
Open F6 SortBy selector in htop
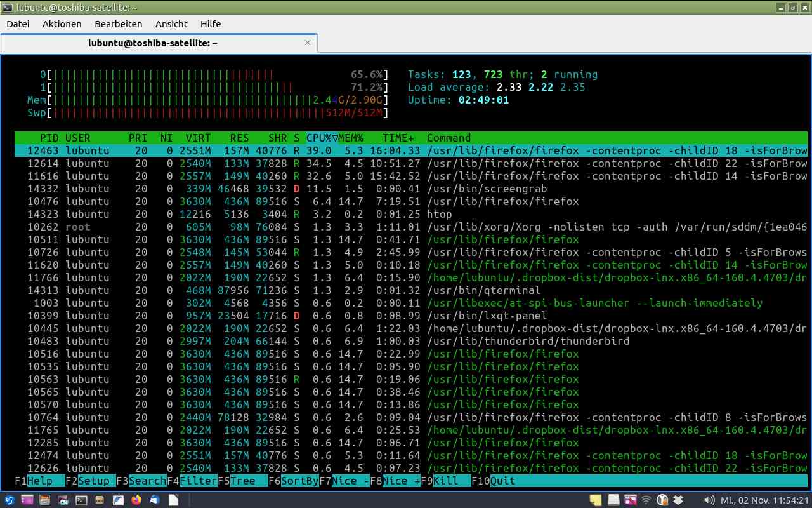294,481
